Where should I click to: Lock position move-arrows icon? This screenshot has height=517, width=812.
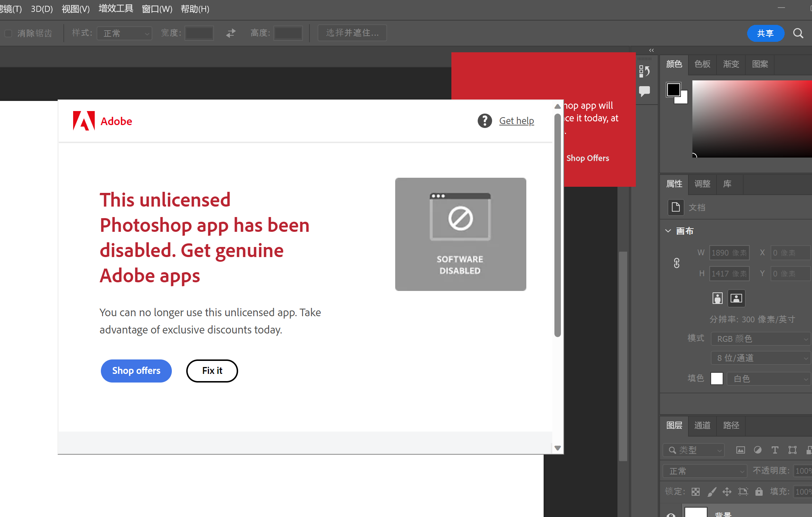pyautogui.click(x=727, y=492)
